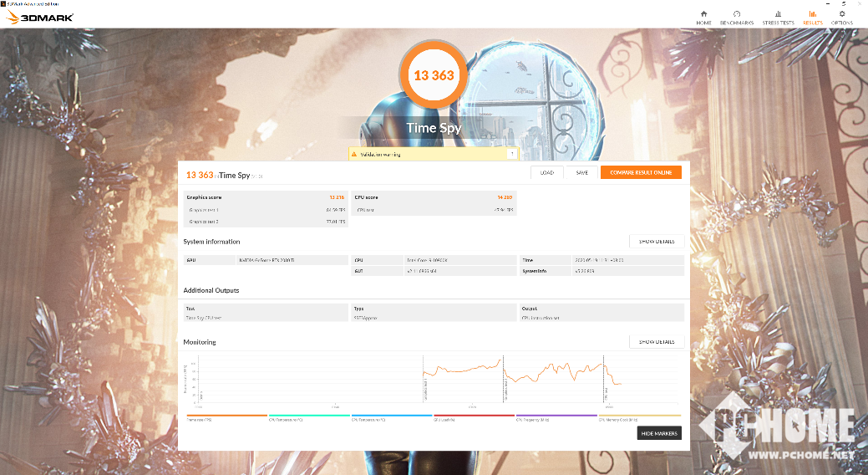
Task: Switch to the Stress Tests tab
Action: tap(779, 18)
